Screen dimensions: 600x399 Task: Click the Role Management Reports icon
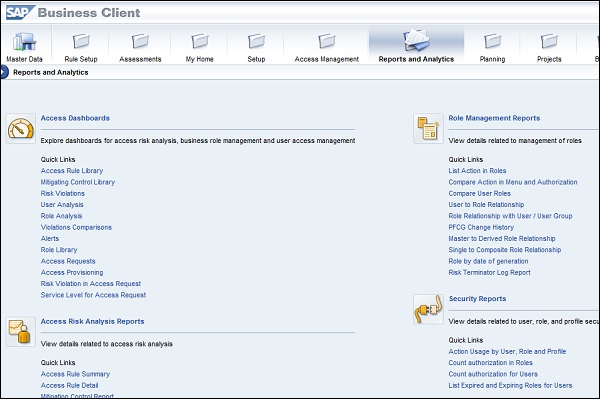pos(428,129)
